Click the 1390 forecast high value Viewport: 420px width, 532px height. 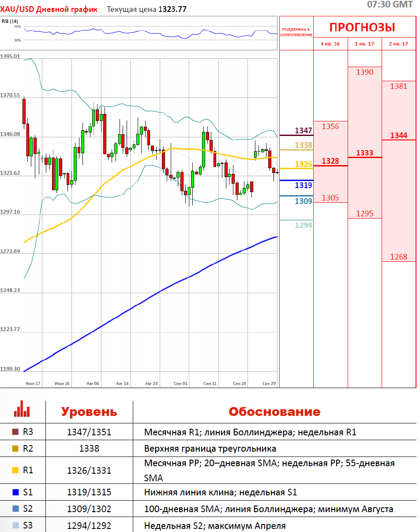[365, 72]
